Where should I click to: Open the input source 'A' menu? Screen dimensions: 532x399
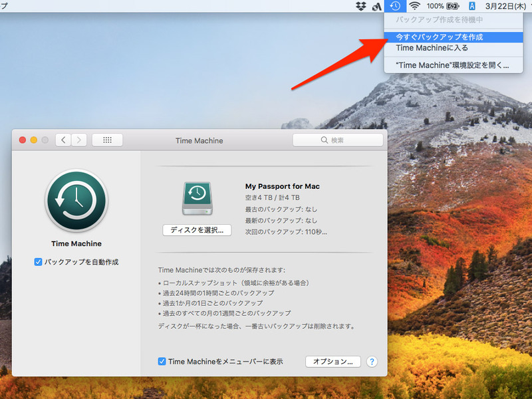coord(471,6)
